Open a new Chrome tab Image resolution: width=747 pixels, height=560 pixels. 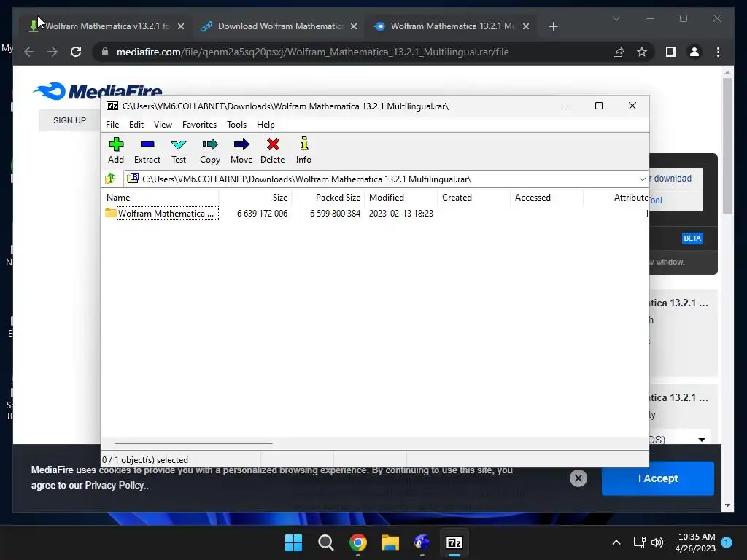[x=553, y=26]
